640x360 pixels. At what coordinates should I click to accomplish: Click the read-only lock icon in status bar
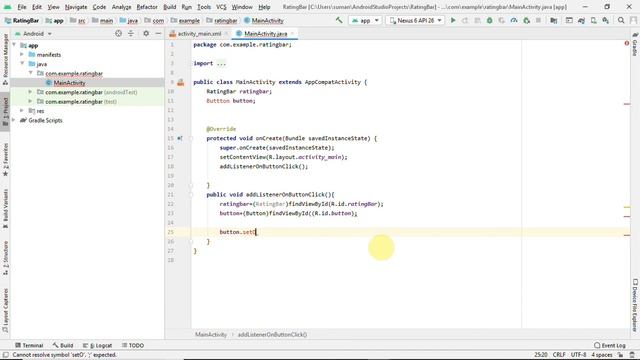click(620, 355)
